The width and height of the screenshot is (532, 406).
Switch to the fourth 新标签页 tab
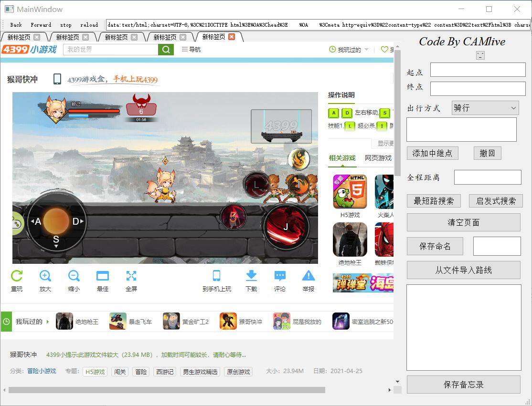click(x=165, y=37)
